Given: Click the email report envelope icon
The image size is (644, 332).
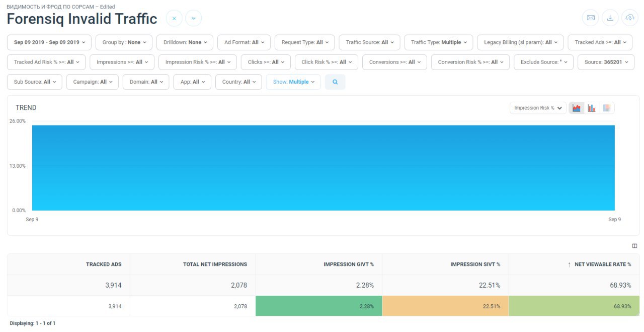Looking at the screenshot, I should pos(591,18).
